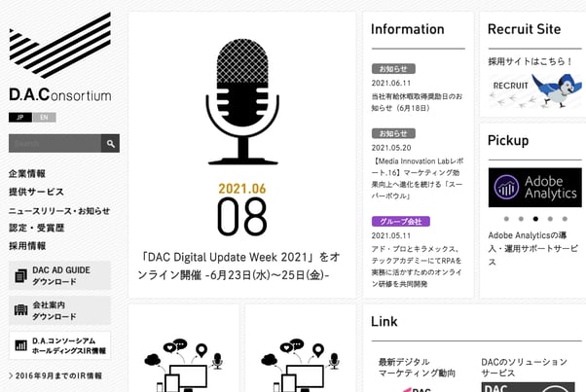586x392 pixels.
Task: Click the DAC AD GUIDE document icon
Action: coord(20,275)
